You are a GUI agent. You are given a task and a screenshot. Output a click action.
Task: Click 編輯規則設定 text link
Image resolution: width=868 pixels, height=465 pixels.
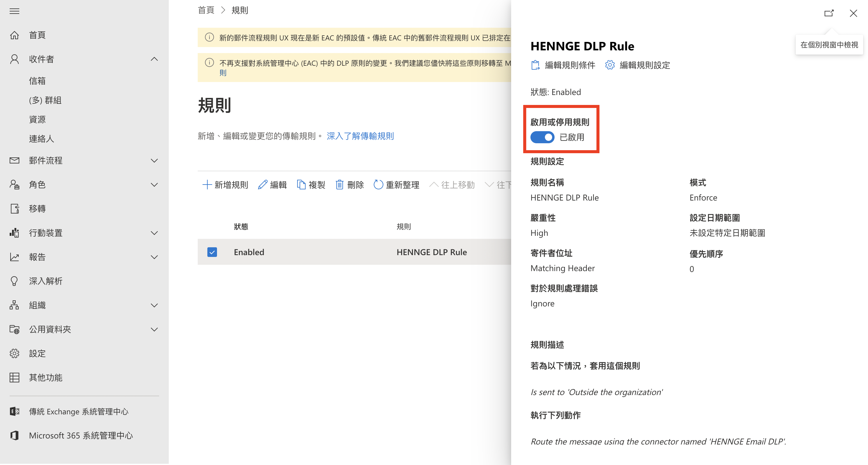(645, 65)
